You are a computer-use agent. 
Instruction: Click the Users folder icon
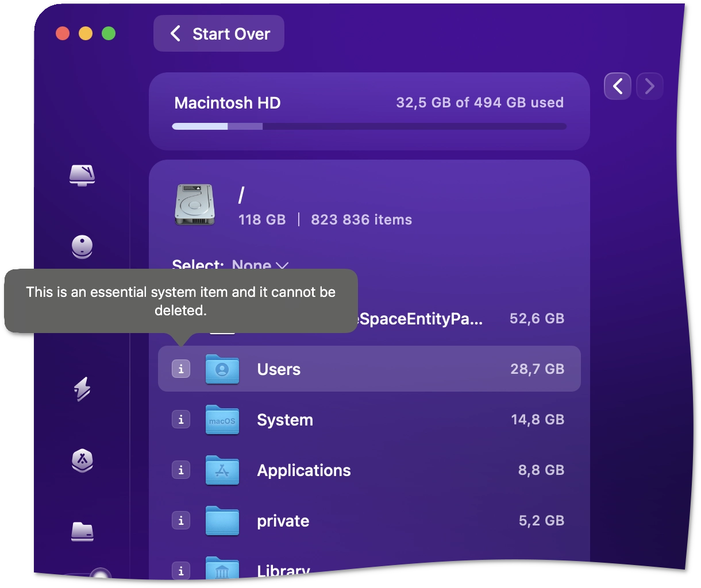point(222,369)
